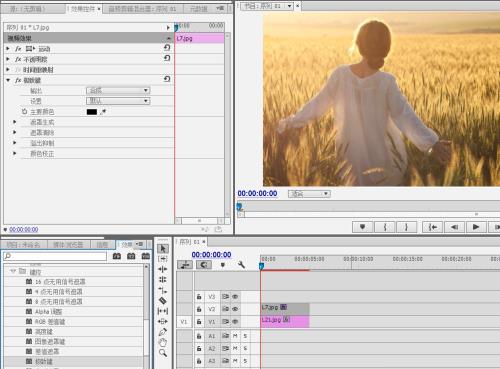Image resolution: width=500 pixels, height=369 pixels.
Task: Select the Pen tool
Action: [163, 332]
